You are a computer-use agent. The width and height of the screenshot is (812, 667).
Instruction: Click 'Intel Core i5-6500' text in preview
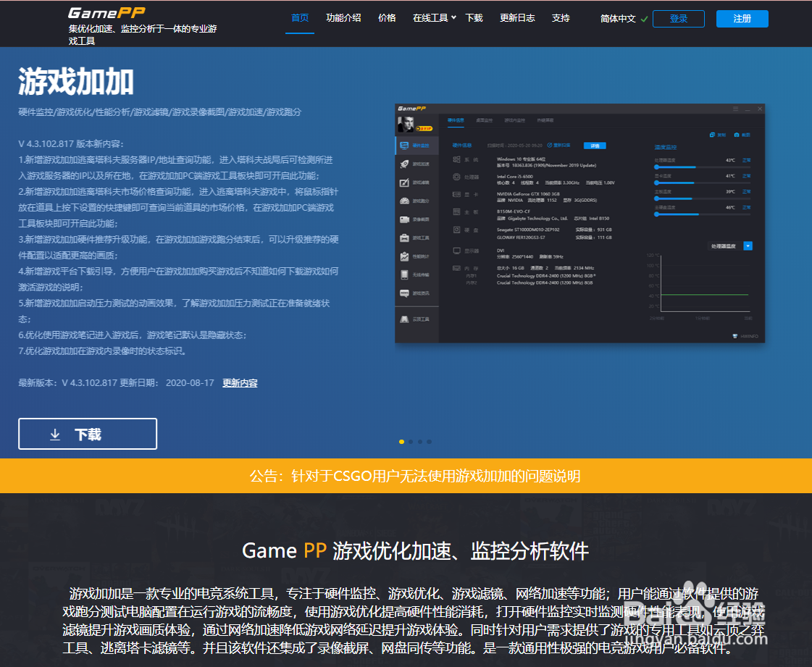point(514,177)
